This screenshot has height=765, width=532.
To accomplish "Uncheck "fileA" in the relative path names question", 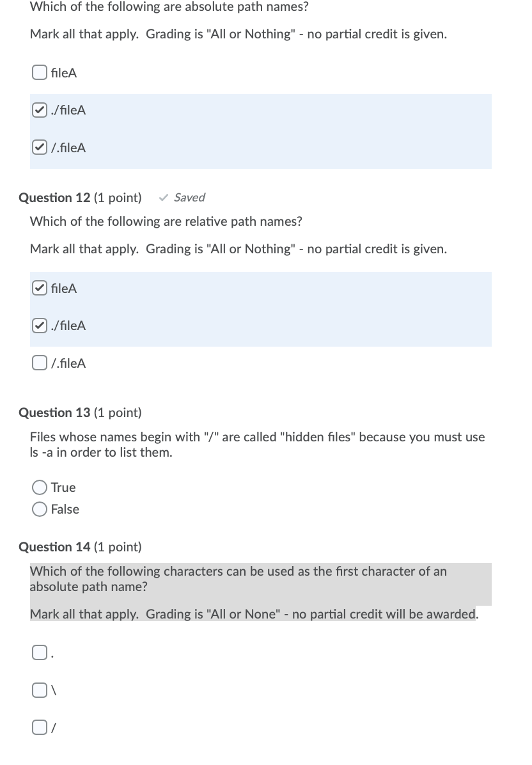I will pos(38,288).
